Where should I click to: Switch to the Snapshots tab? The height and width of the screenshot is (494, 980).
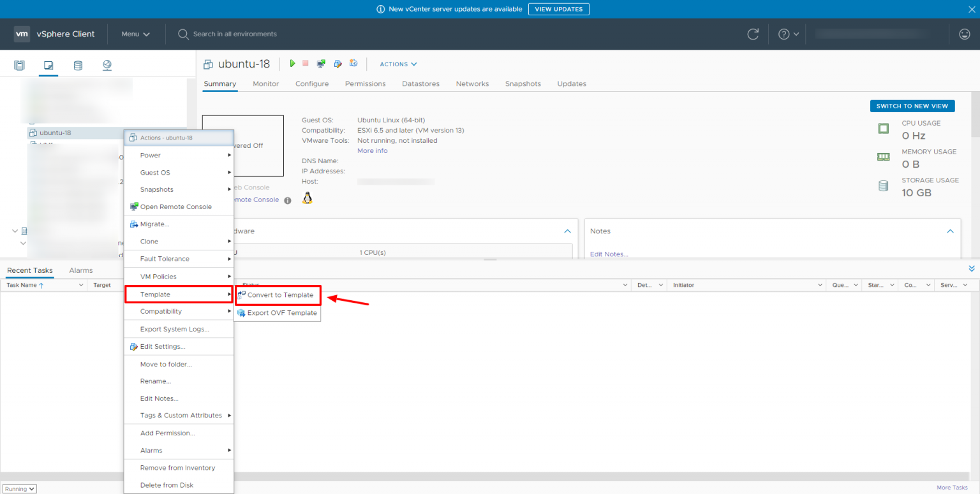click(x=523, y=84)
